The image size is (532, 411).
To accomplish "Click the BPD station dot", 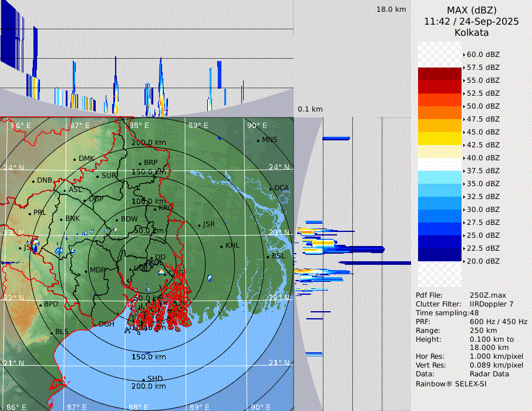I will tap(40, 305).
